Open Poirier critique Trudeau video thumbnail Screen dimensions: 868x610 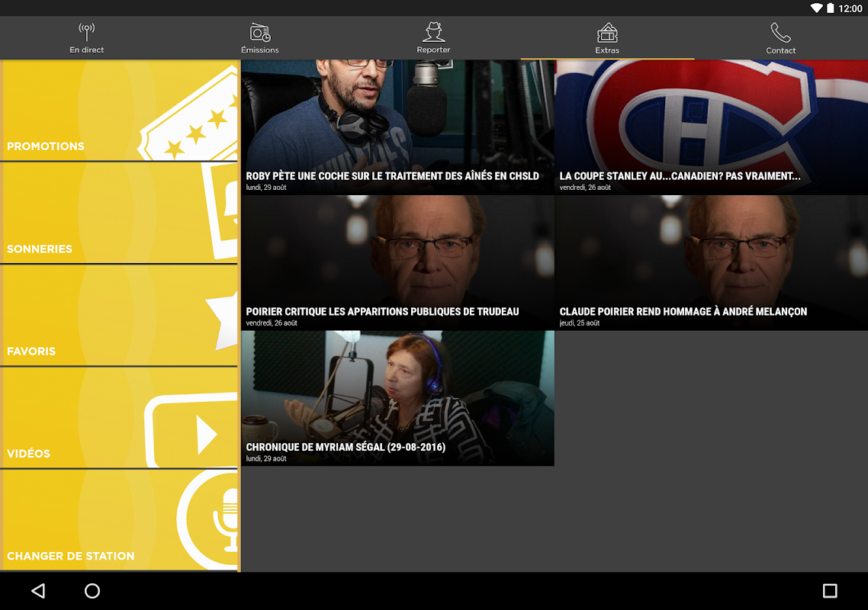[397, 263]
